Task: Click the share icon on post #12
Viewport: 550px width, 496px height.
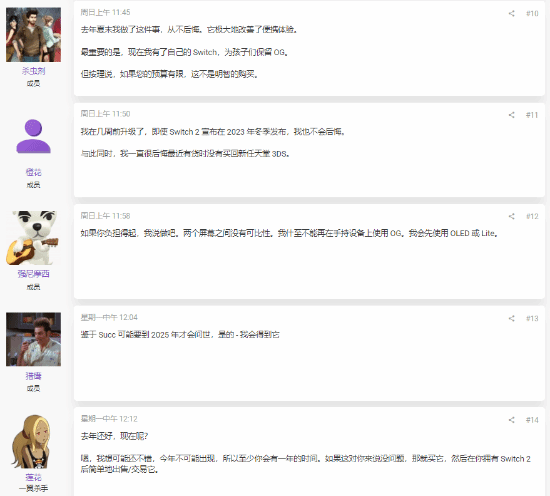Action: (511, 216)
